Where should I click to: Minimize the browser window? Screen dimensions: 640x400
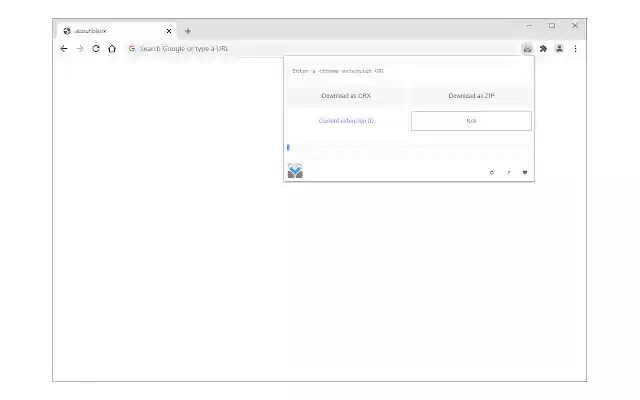(x=529, y=26)
